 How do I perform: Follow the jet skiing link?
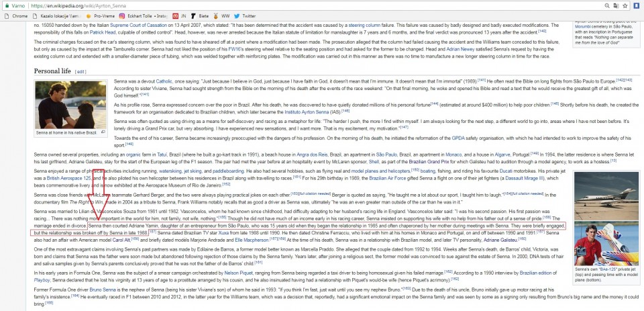click(193, 171)
